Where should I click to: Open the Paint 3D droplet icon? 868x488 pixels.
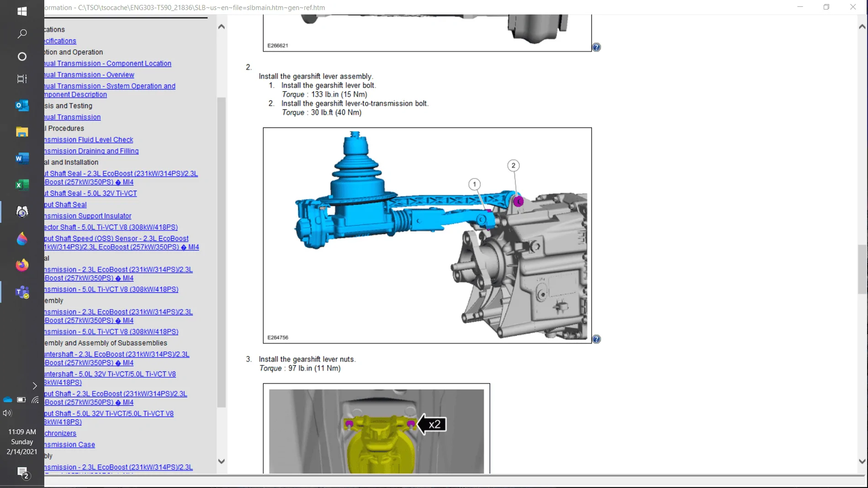coord(22,239)
